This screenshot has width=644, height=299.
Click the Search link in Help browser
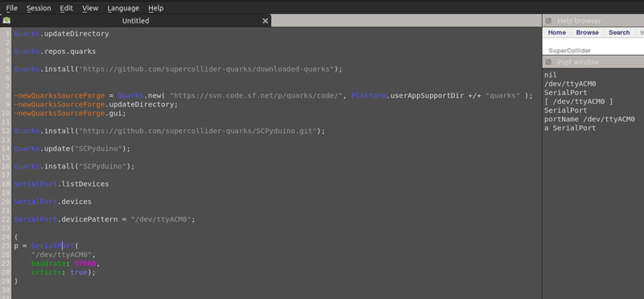point(619,32)
